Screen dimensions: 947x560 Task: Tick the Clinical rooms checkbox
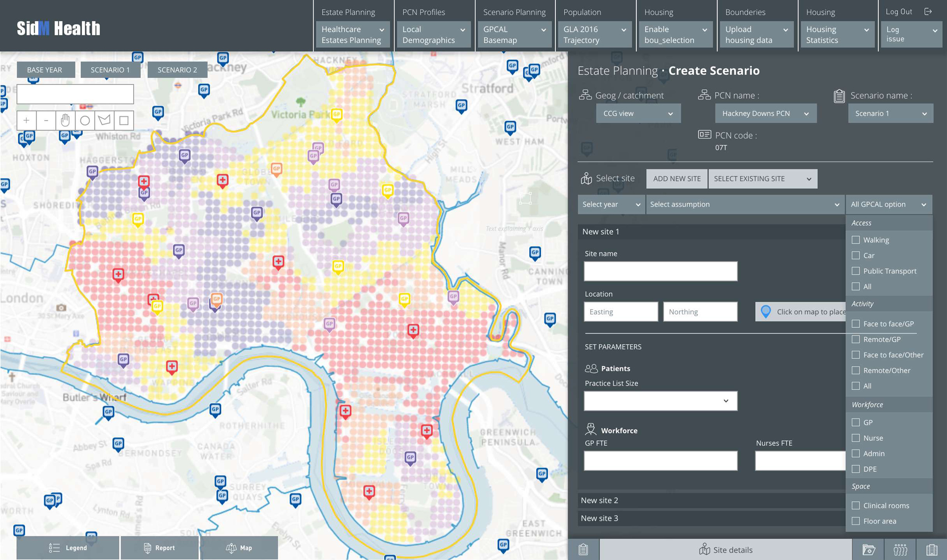tap(856, 506)
